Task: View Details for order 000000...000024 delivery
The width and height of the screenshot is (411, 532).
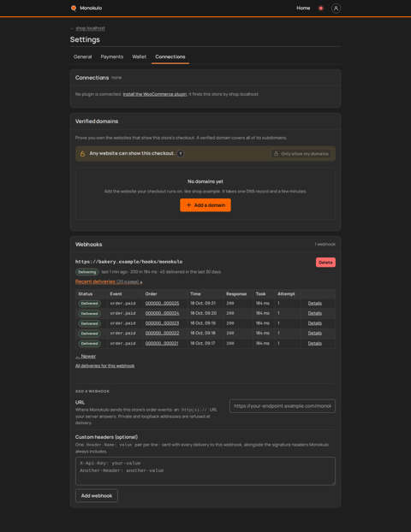Action: click(314, 313)
